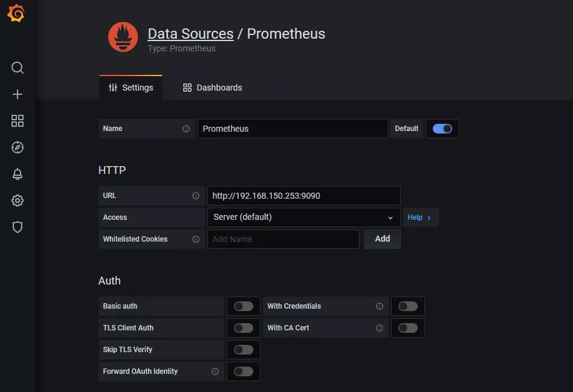
Task: Disable the Default data source toggle
Action: click(442, 129)
